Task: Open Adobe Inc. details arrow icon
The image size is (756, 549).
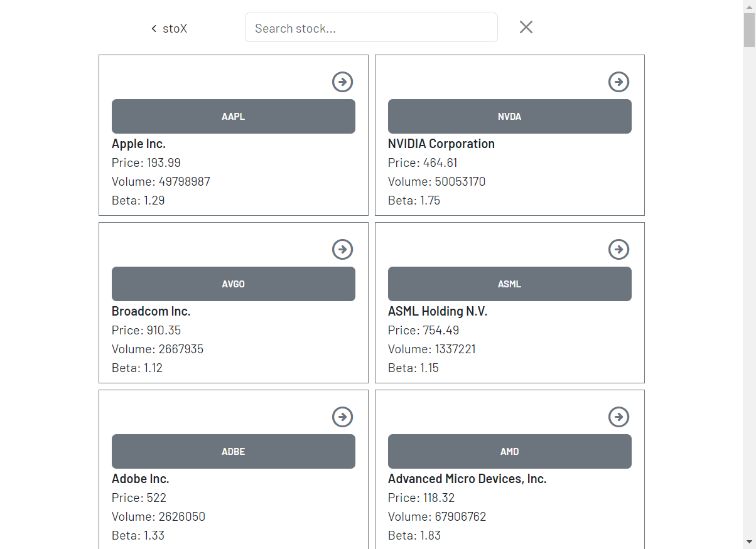Action: point(343,417)
